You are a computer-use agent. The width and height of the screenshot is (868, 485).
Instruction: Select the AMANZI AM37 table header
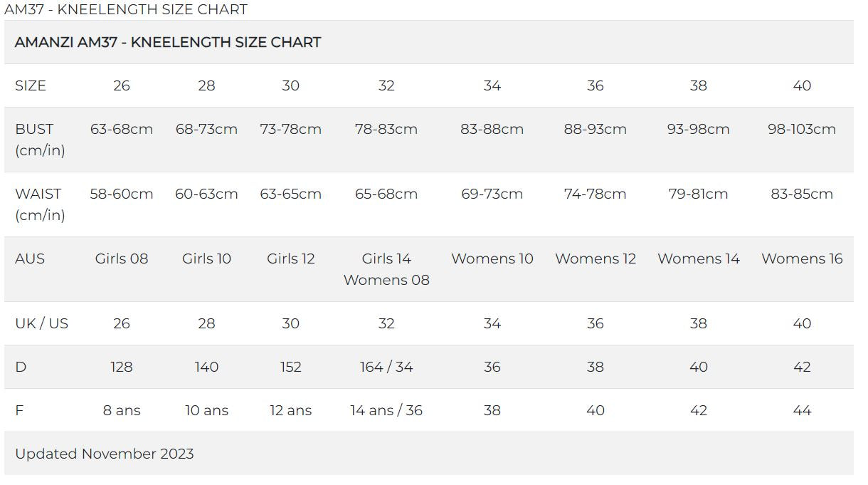[168, 42]
